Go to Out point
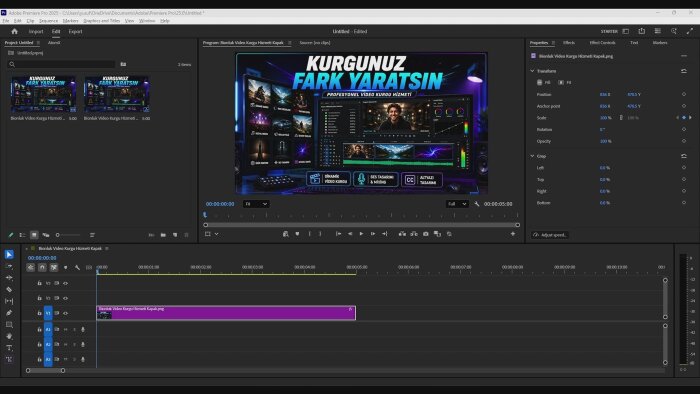Viewport: 700px width, 394px height. (384, 234)
